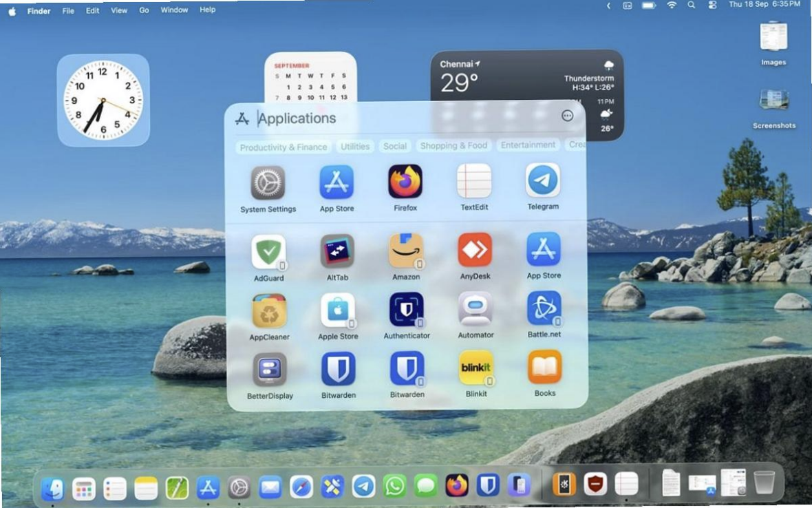Image resolution: width=812 pixels, height=508 pixels.
Task: Open the Books app
Action: point(545,367)
